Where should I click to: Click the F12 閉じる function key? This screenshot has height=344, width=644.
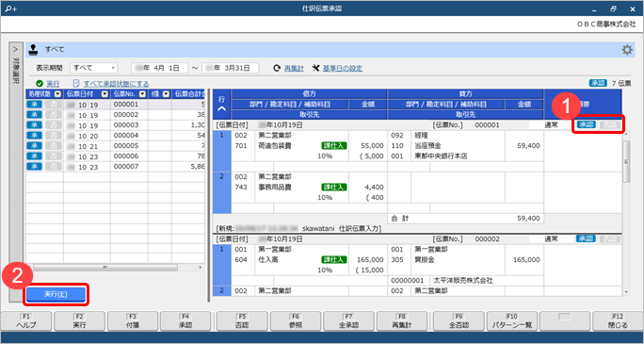(618, 321)
